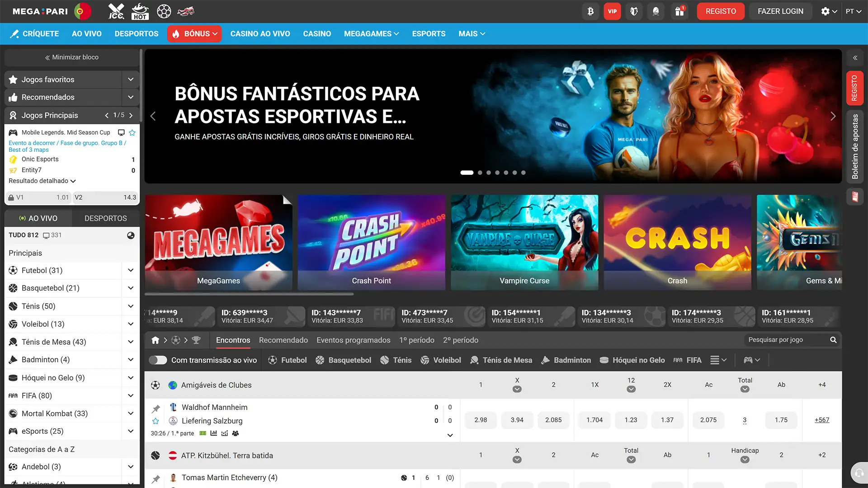Click the globe icon next to TUDO 812
This screenshot has width=868, height=488.
[131, 235]
